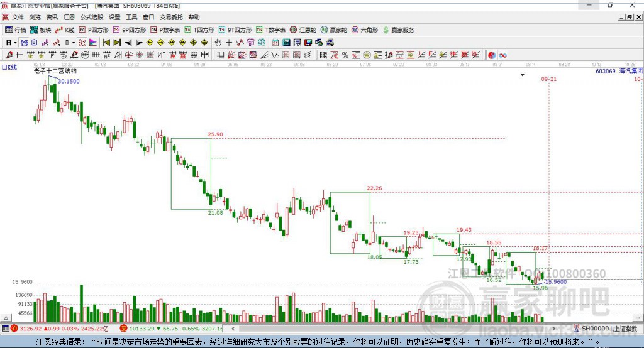Viewport: 644px width, 348px height.
Task: Click the bottom scrollbar left arrow
Action: pyautogui.click(x=233, y=329)
